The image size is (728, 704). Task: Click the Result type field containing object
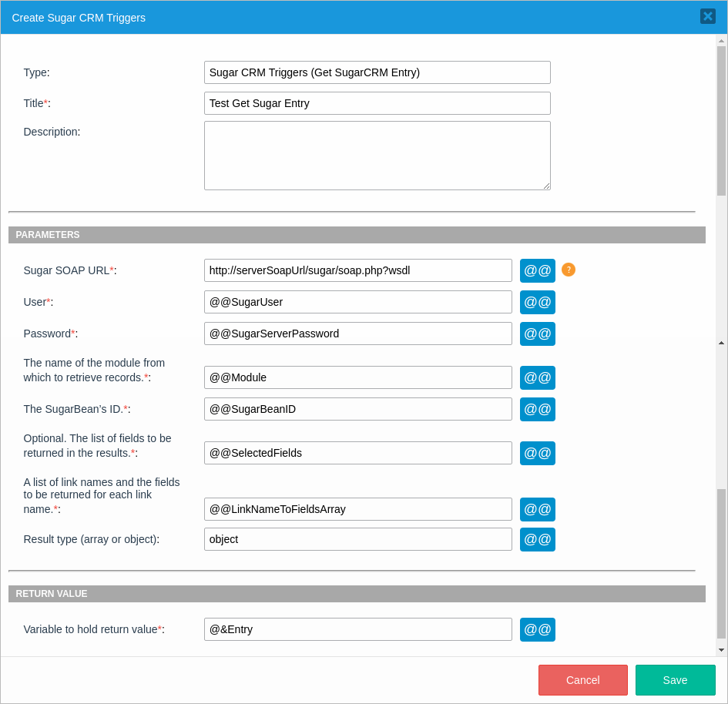click(x=357, y=539)
